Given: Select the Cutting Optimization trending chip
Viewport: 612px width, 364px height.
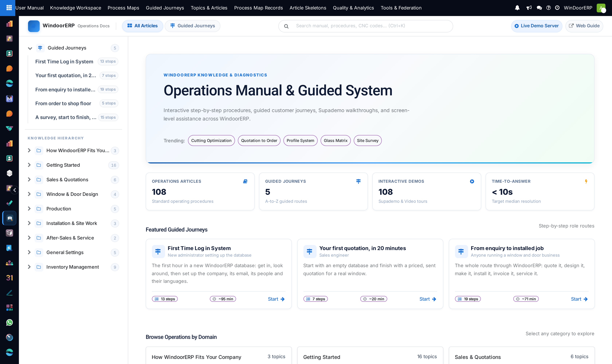Looking at the screenshot, I should pyautogui.click(x=211, y=141).
